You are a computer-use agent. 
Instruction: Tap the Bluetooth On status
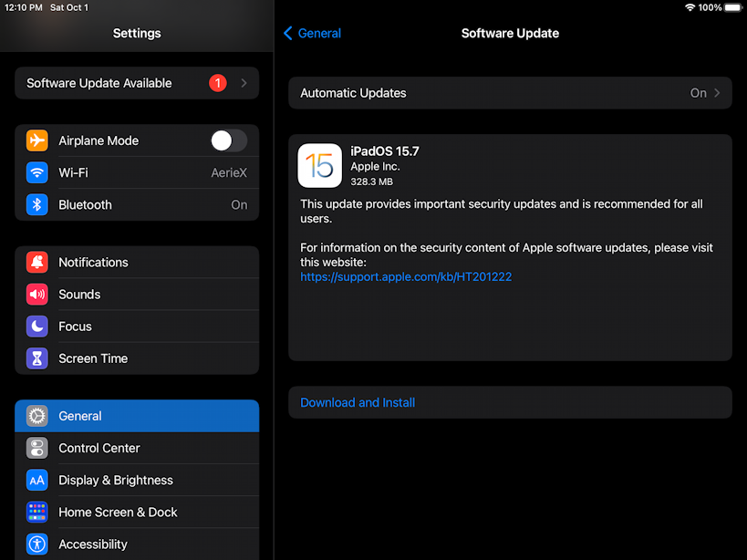click(239, 205)
